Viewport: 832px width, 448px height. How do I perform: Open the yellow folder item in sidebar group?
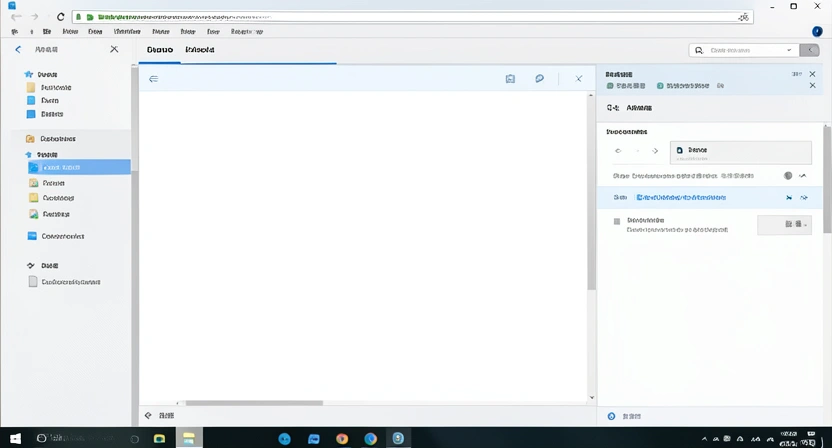click(x=51, y=198)
